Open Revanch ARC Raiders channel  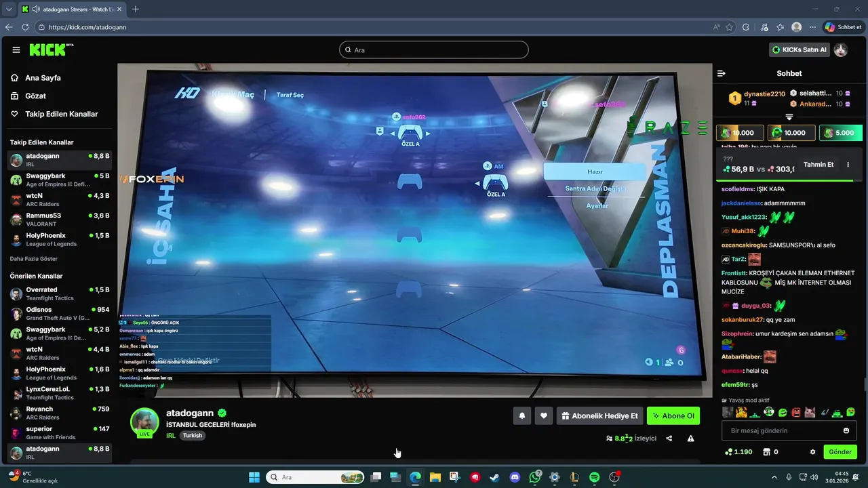click(x=59, y=413)
